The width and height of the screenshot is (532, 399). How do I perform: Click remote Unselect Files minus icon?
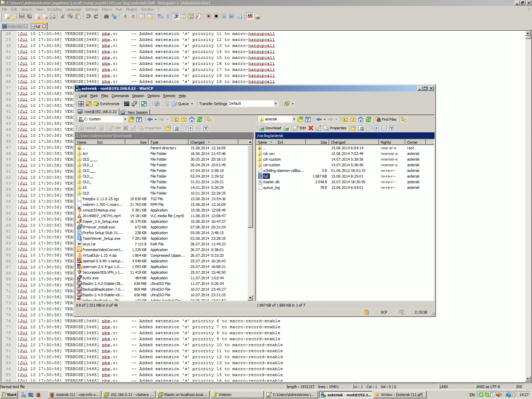tap(384, 128)
